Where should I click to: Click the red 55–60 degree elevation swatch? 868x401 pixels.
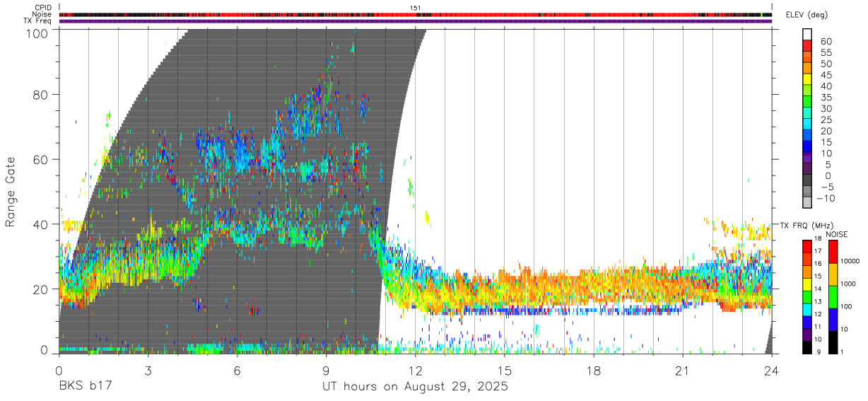[807, 46]
